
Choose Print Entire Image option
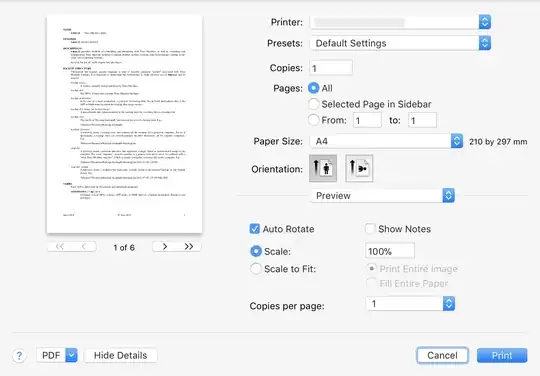371,268
